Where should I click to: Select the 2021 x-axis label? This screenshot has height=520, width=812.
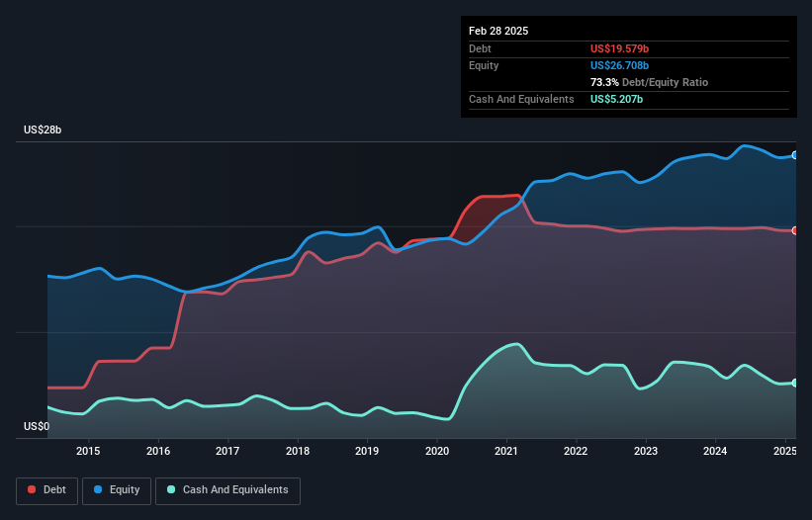[506, 451]
